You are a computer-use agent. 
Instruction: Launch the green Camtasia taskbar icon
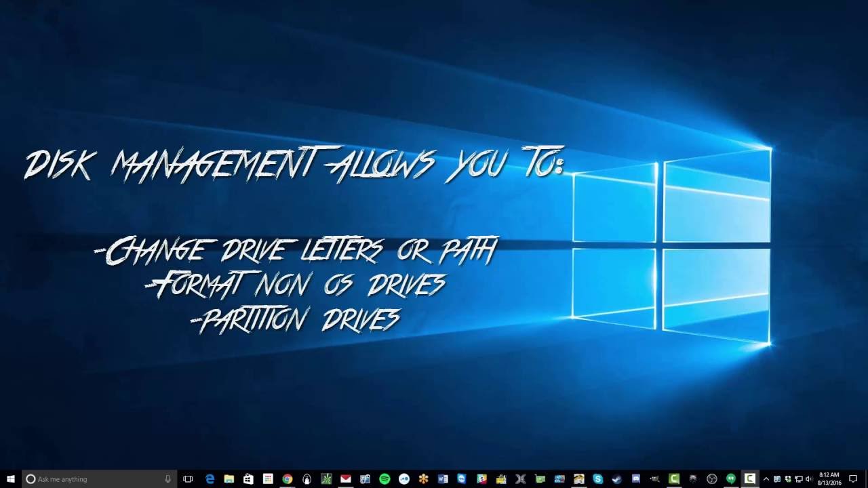click(x=674, y=479)
